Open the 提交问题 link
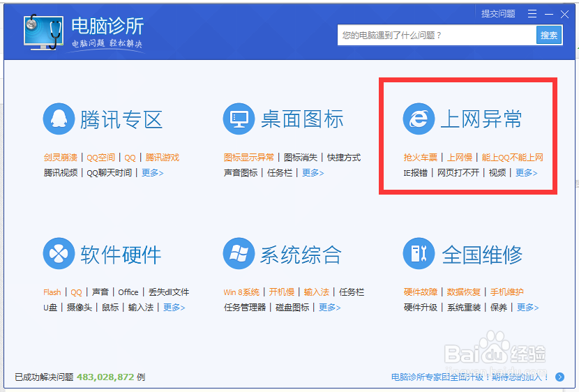 [498, 14]
